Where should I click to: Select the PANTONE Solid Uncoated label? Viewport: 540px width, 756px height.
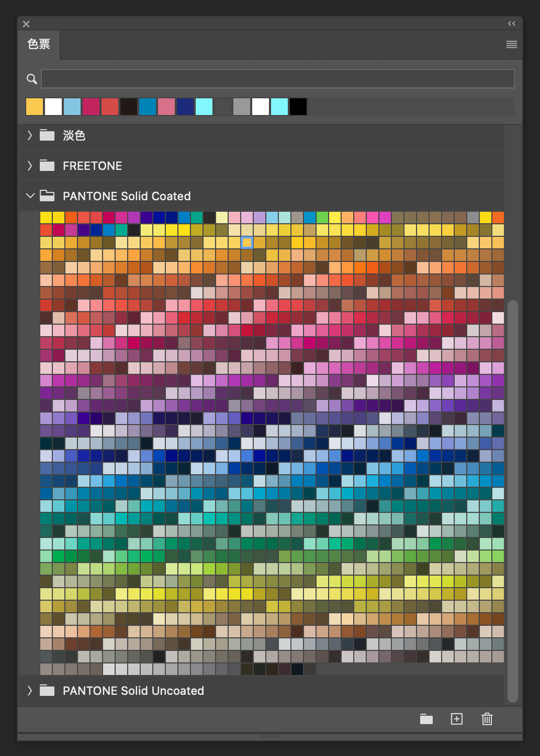tap(133, 691)
